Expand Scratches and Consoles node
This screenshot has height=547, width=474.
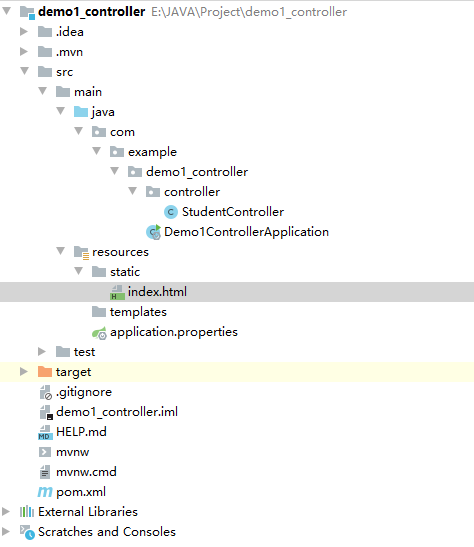click(6, 532)
